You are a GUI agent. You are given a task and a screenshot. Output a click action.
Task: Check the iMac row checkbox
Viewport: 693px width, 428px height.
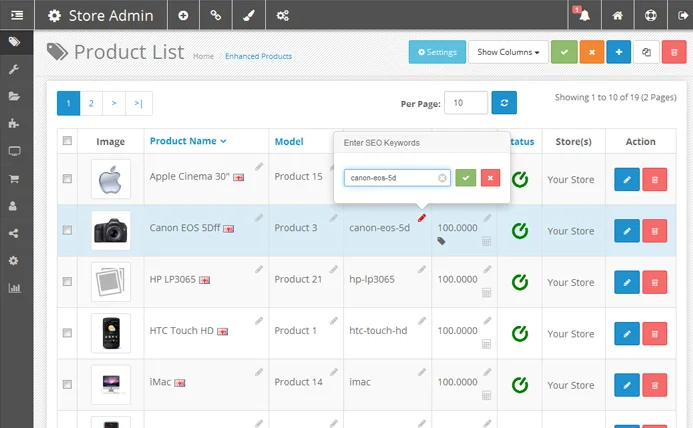pyautogui.click(x=67, y=384)
